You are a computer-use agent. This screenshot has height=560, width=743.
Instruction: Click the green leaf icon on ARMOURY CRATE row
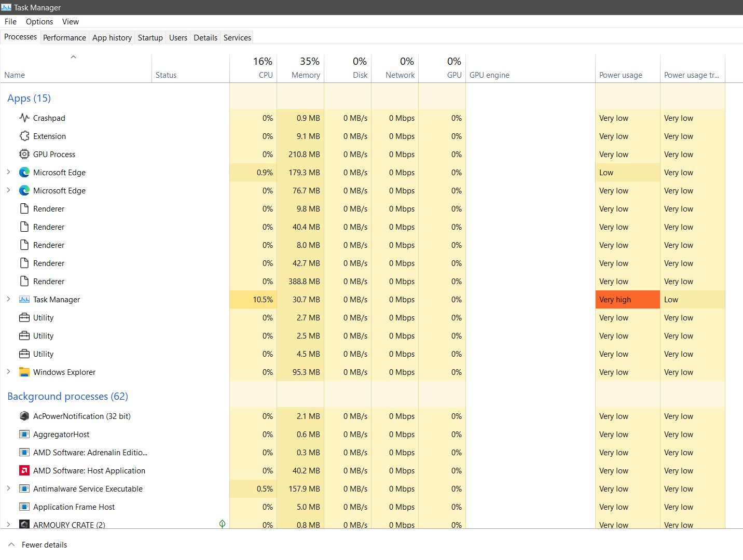tap(222, 524)
